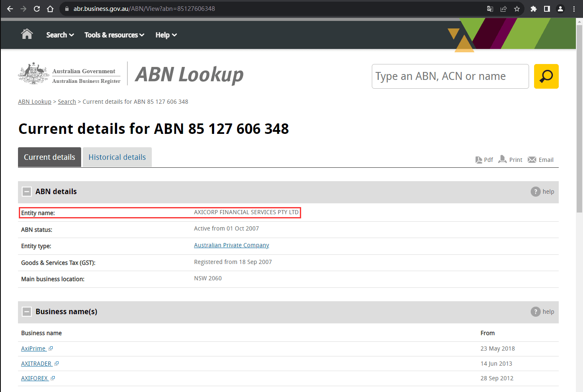This screenshot has height=392, width=583.
Task: Collapse the Business name(s) section
Action: tap(27, 312)
